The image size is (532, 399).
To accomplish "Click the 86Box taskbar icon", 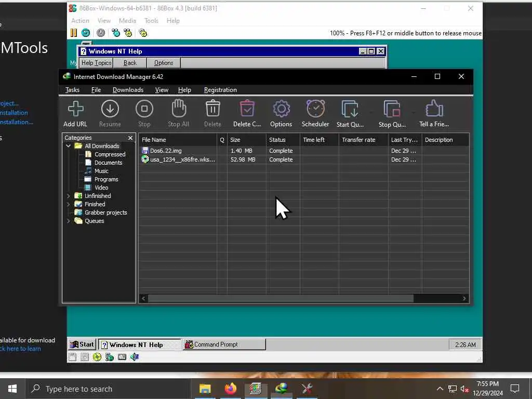I will (x=256, y=389).
